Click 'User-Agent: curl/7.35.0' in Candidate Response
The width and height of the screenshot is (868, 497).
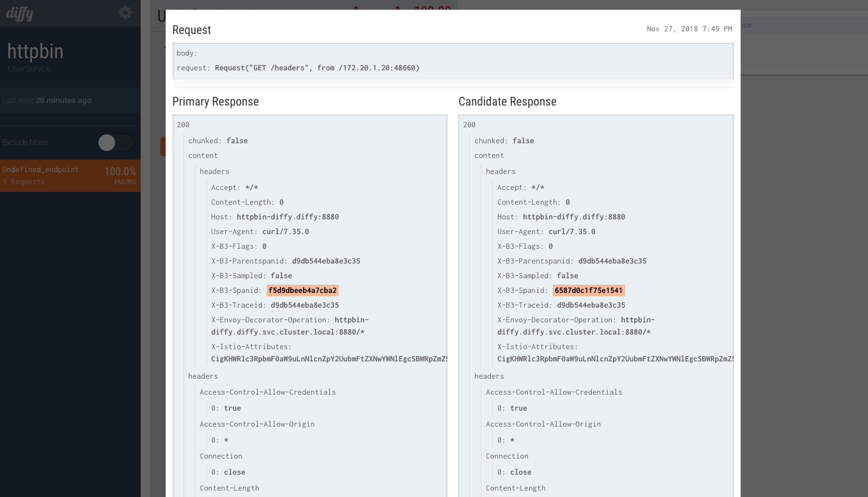click(546, 232)
